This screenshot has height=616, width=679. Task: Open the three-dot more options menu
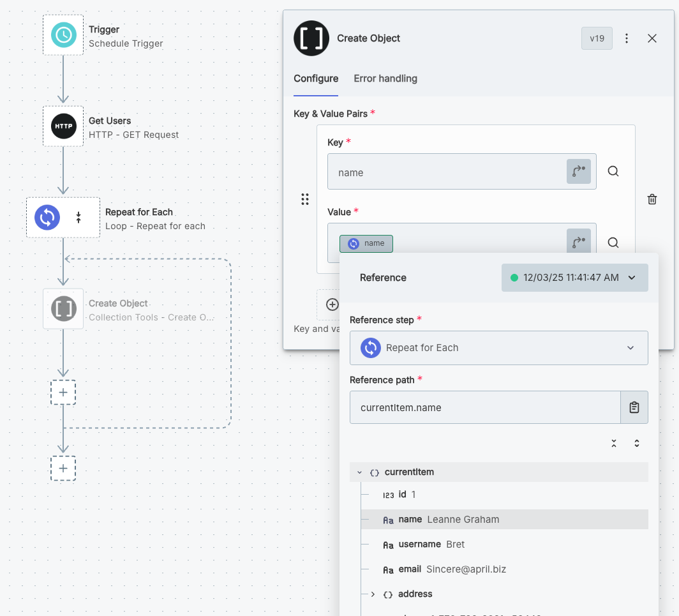(626, 38)
